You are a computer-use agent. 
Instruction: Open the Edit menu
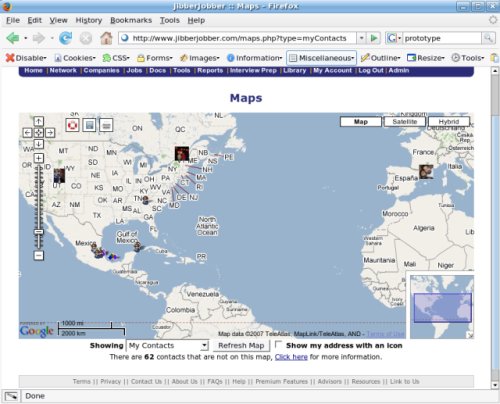(x=35, y=20)
